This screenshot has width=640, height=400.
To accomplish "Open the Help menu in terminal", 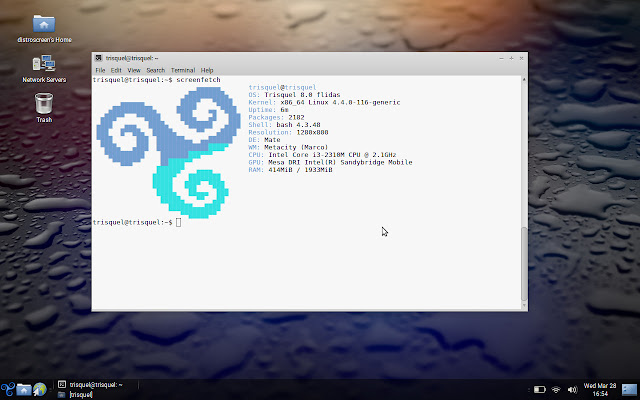I will pos(207,70).
